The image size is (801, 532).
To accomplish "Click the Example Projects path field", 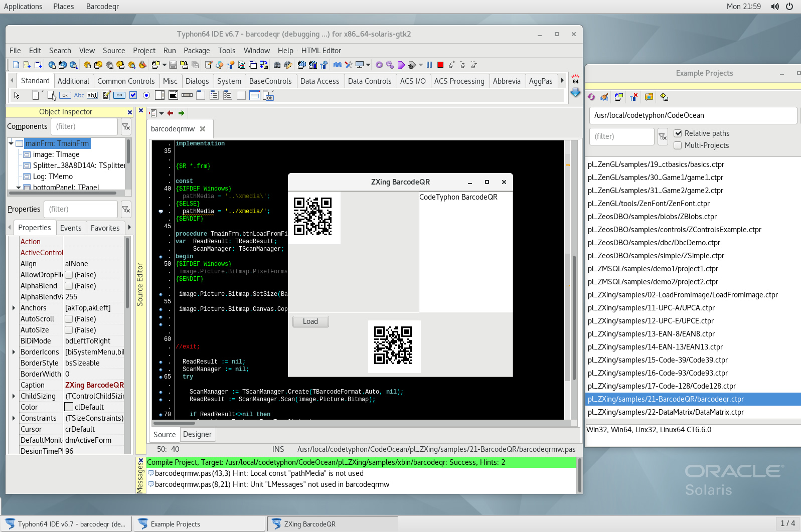I will tap(693, 115).
